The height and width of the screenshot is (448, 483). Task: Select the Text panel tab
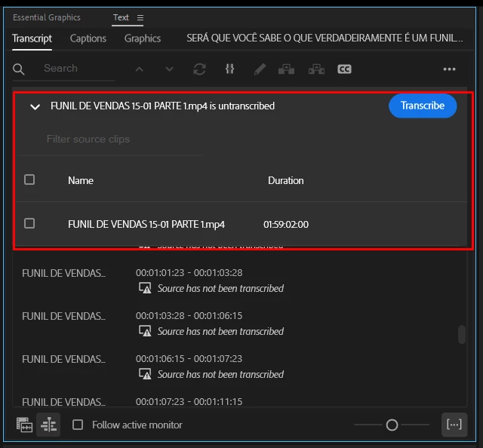tap(121, 17)
